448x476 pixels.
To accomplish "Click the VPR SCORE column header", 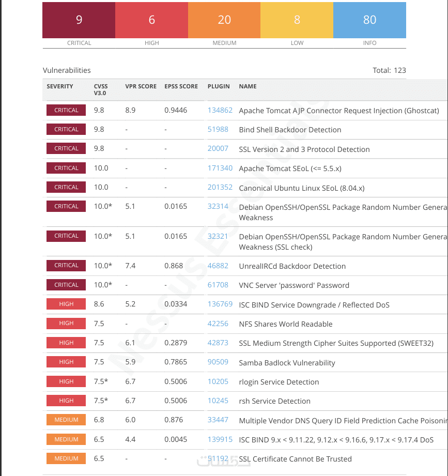I will pos(141,86).
